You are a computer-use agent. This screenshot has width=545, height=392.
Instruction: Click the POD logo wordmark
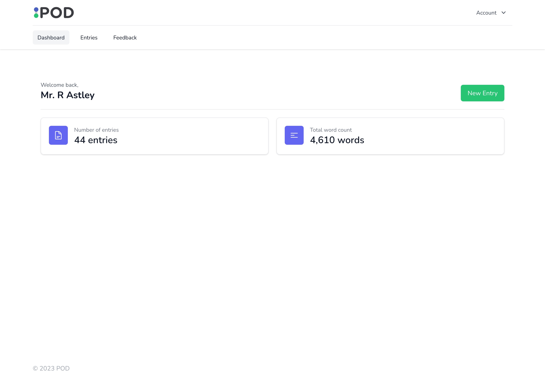(x=57, y=13)
